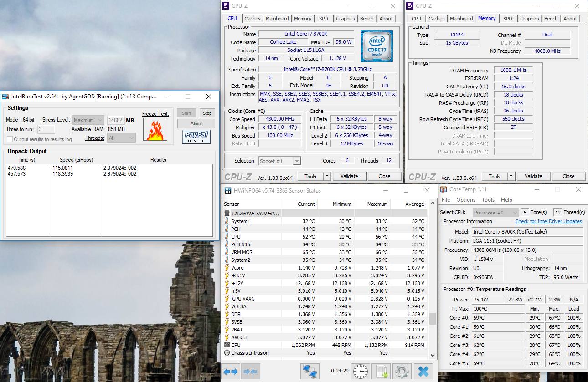Click the lightning bolt icon beside VCCSA

pyautogui.click(x=227, y=306)
